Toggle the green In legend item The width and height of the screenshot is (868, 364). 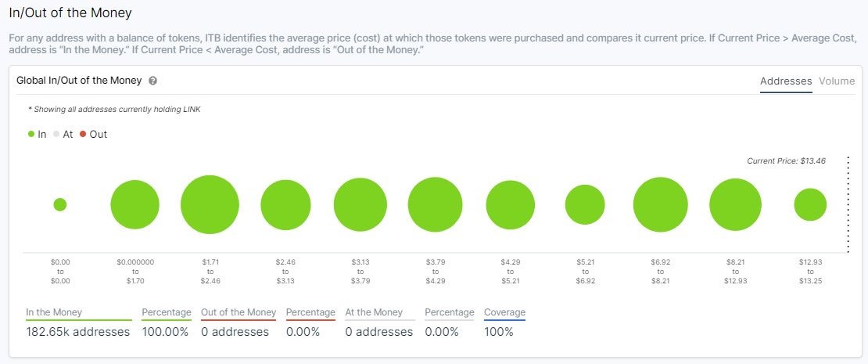tap(37, 134)
